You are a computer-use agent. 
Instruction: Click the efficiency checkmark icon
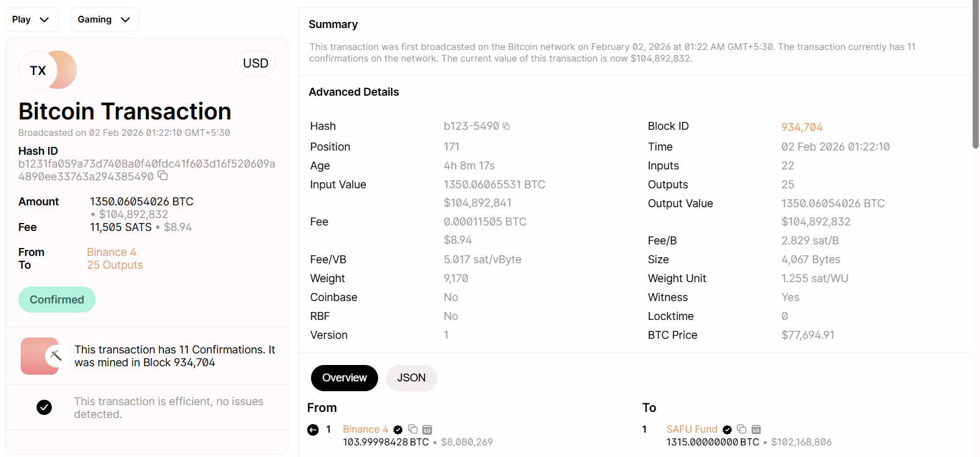click(x=44, y=407)
